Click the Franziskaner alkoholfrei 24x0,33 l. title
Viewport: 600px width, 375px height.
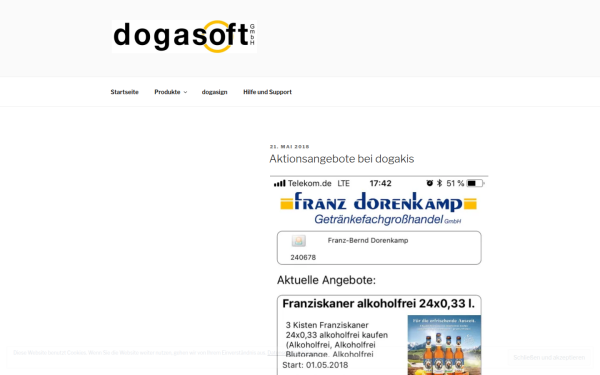378,304
